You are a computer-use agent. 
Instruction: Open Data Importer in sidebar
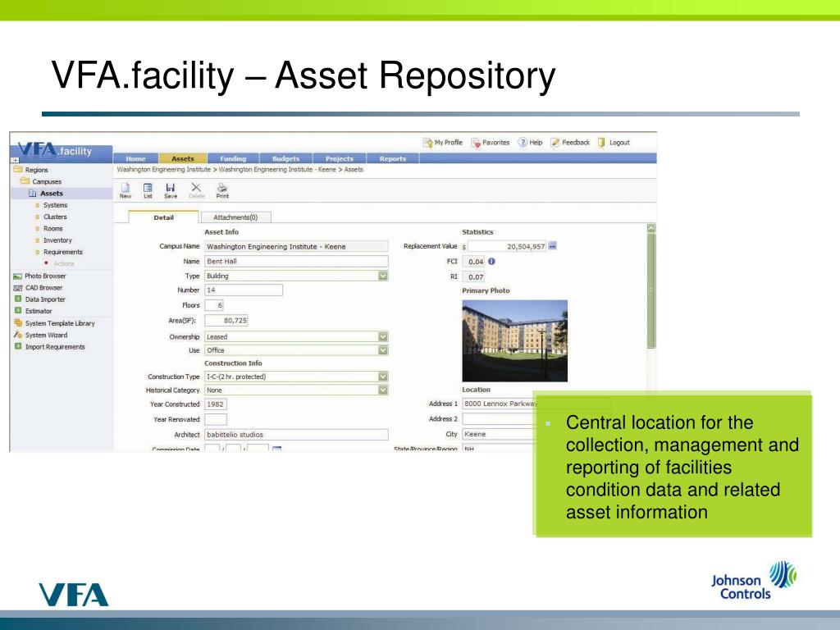tap(39, 299)
